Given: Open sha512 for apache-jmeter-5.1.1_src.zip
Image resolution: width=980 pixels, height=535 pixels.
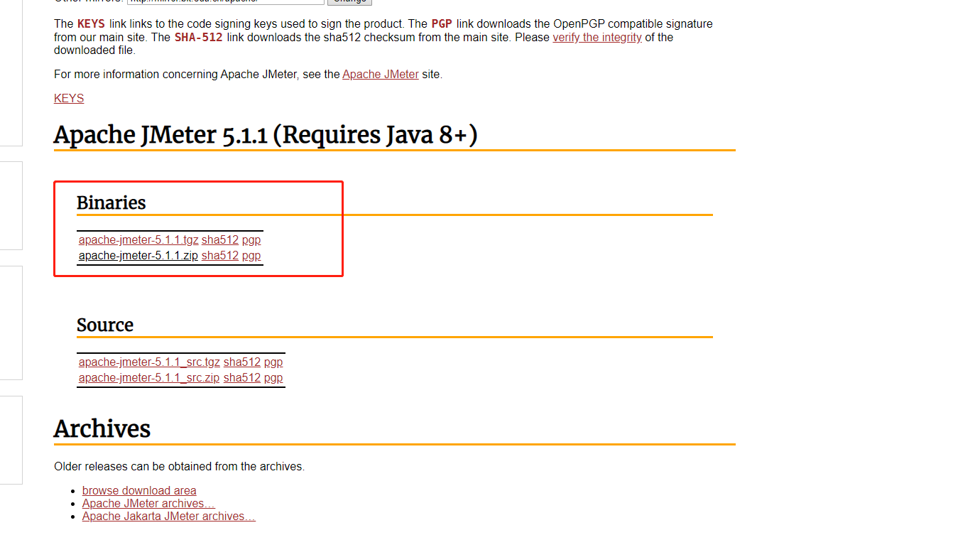Looking at the screenshot, I should pos(242,377).
